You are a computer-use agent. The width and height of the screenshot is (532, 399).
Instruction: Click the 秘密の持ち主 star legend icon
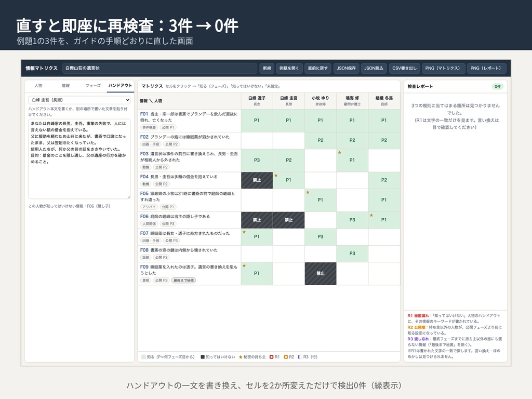(241, 357)
